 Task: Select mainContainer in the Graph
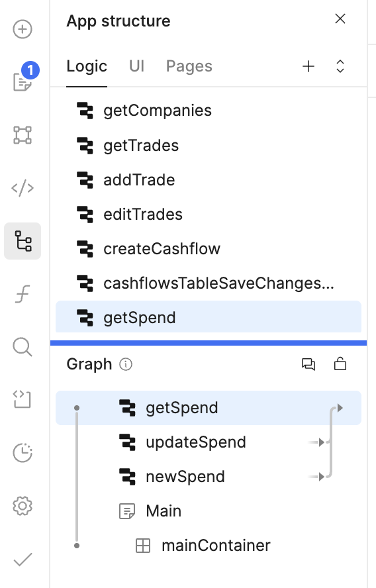click(209, 546)
